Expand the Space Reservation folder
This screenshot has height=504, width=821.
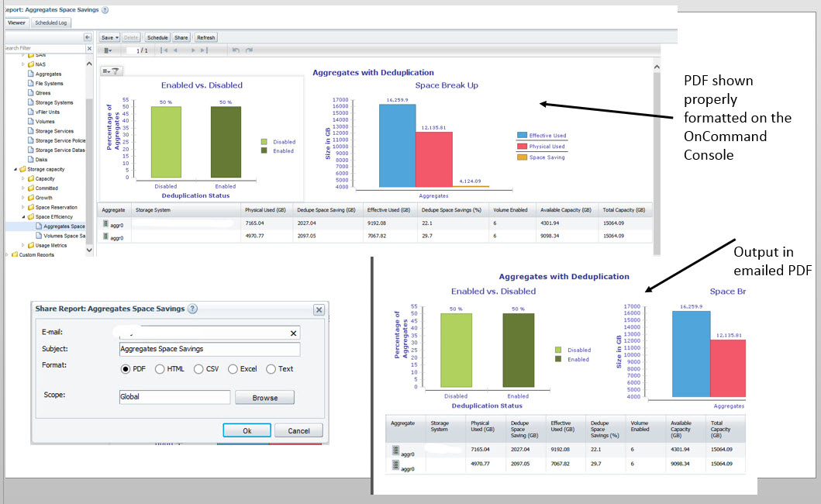(x=23, y=208)
